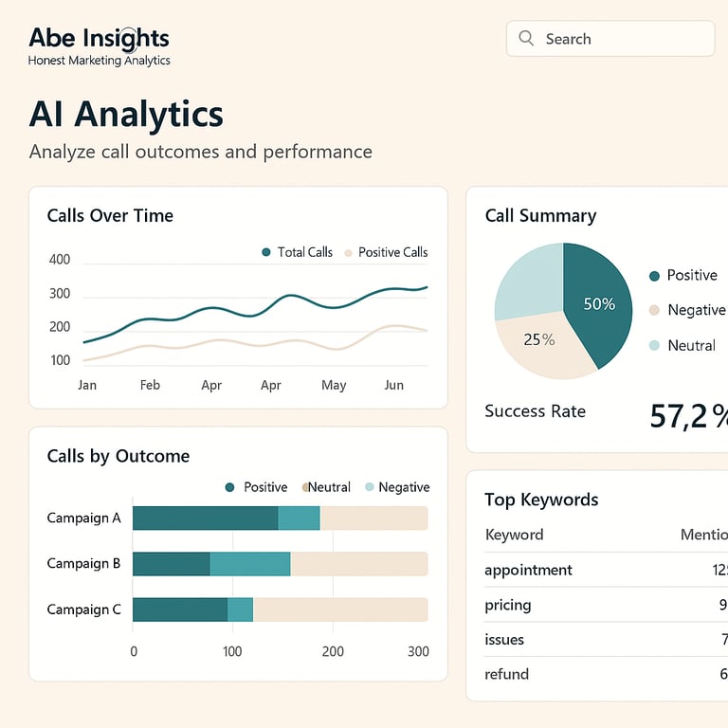Click Positive legend dot in Calls by Outcome

click(229, 487)
